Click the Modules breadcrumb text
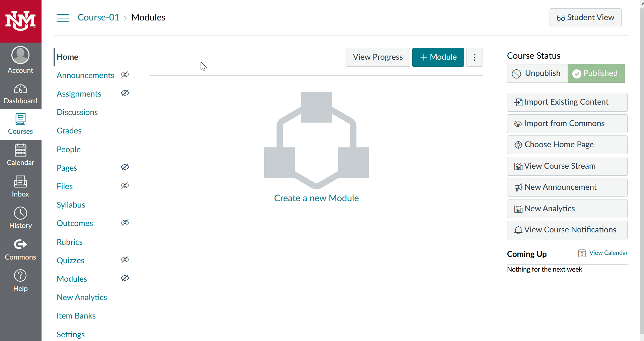 (x=148, y=17)
